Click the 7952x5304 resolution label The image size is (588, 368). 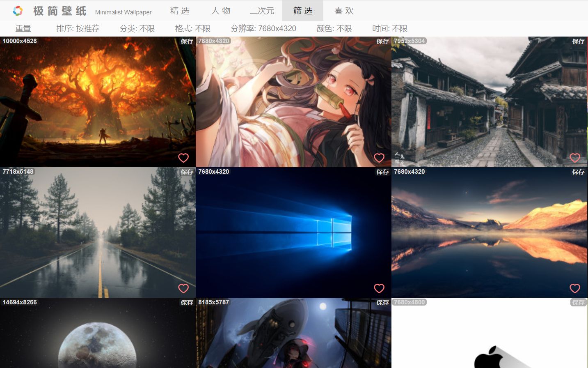coord(410,41)
